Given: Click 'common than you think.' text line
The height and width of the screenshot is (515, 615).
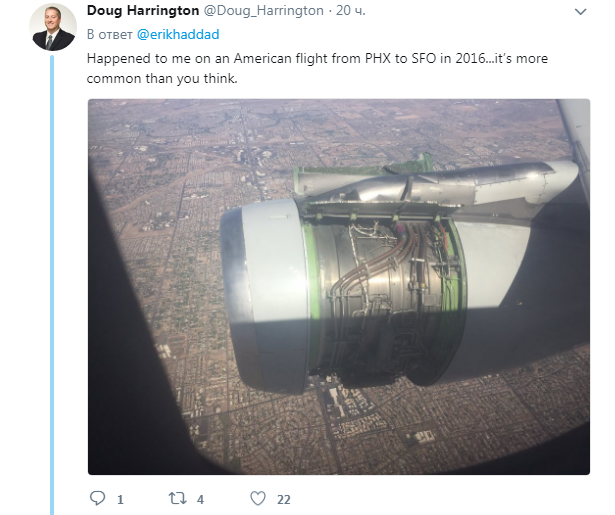Looking at the screenshot, I should coord(162,78).
